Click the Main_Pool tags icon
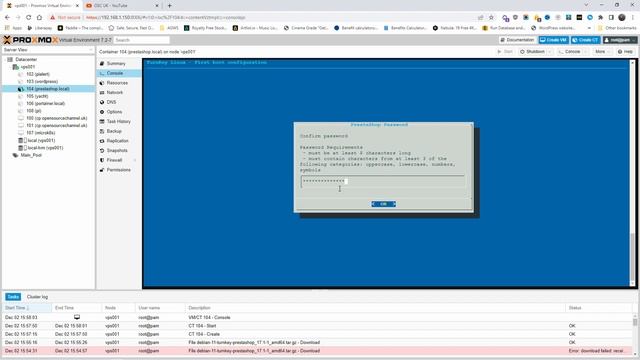 pos(16,156)
